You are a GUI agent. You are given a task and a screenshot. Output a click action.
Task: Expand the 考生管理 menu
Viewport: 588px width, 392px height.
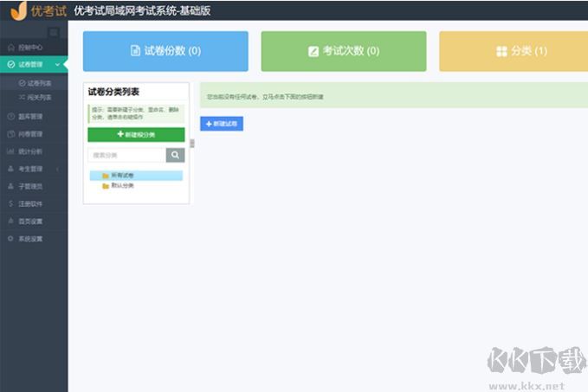click(34, 169)
